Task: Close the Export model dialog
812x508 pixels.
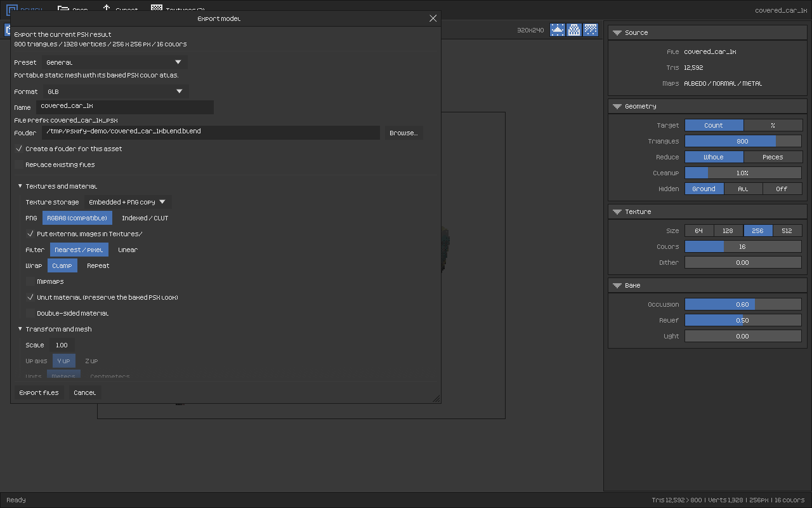Action: 433,18
